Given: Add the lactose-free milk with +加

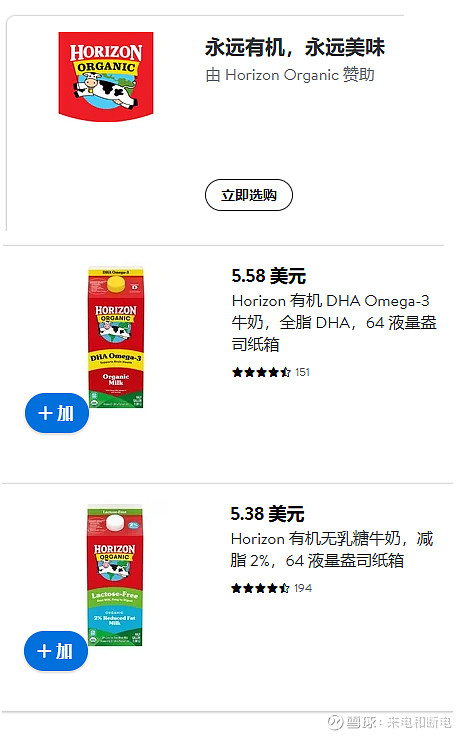Looking at the screenshot, I should click(56, 651).
